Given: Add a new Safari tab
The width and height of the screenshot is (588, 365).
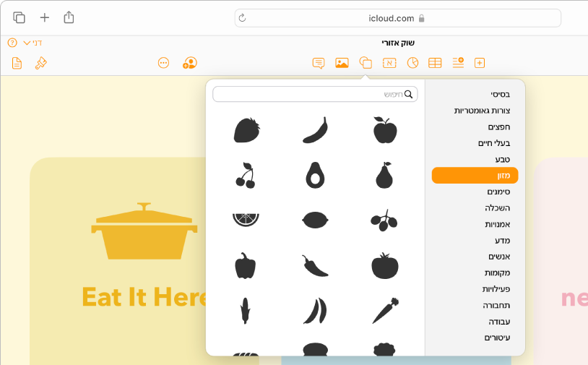Looking at the screenshot, I should pos(45,17).
